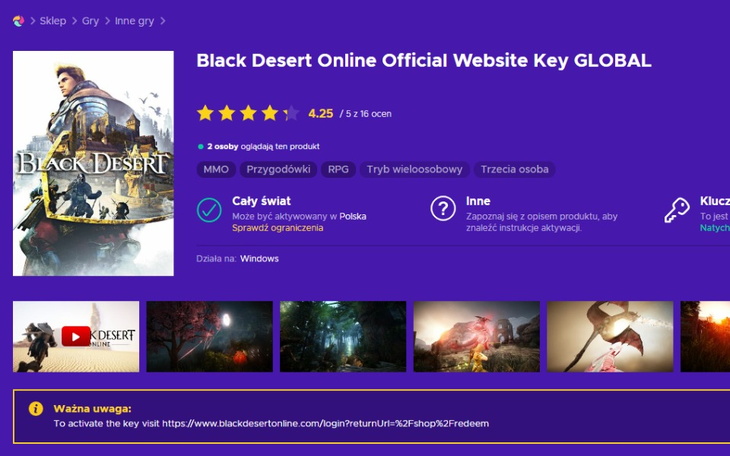Click the 4.25 rating score

pyautogui.click(x=321, y=114)
